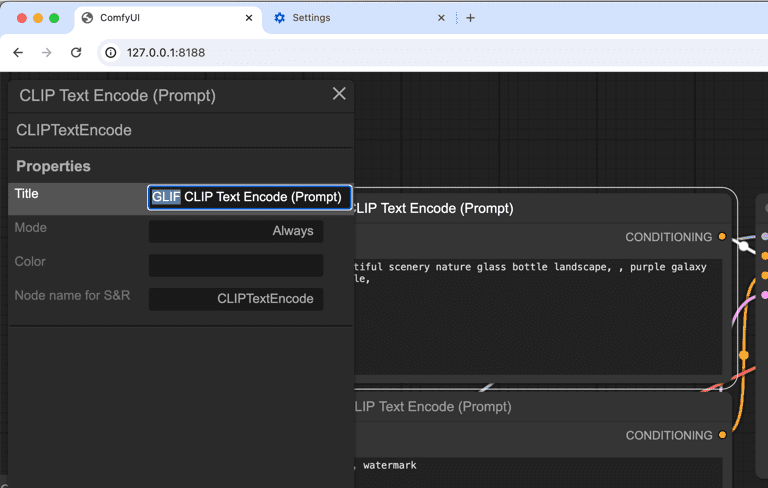The image size is (768, 488).
Task: Click the Color property label
Action: (30, 262)
